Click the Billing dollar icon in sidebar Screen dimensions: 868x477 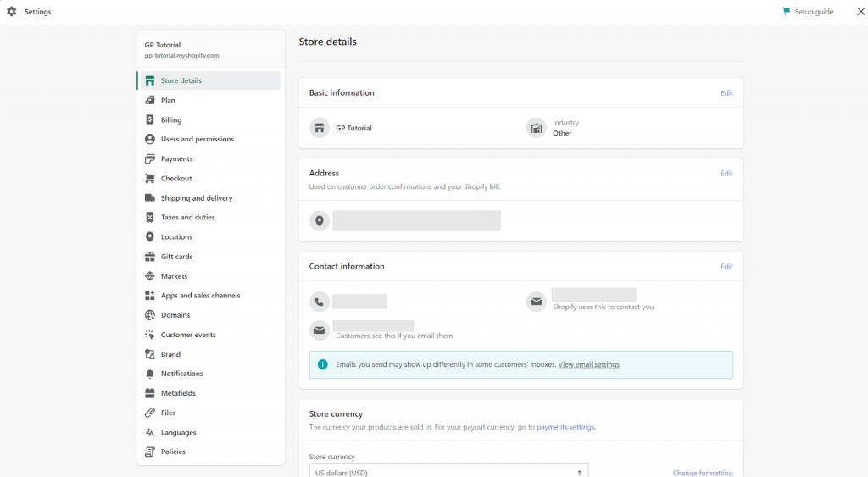coord(149,119)
